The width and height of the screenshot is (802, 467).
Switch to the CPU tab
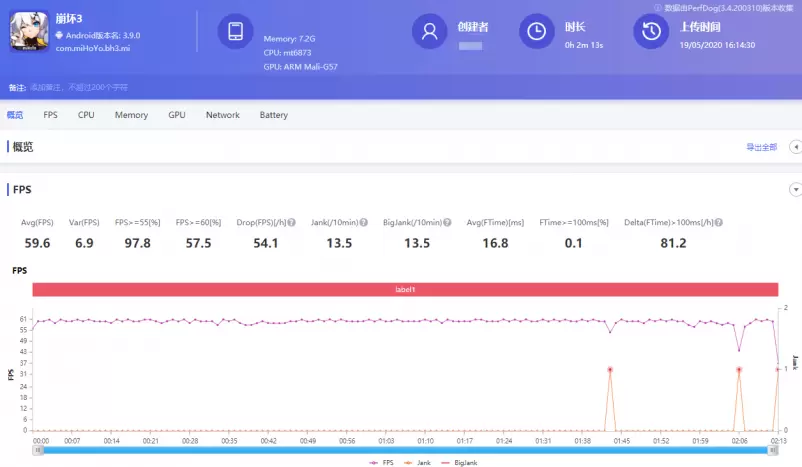point(86,115)
